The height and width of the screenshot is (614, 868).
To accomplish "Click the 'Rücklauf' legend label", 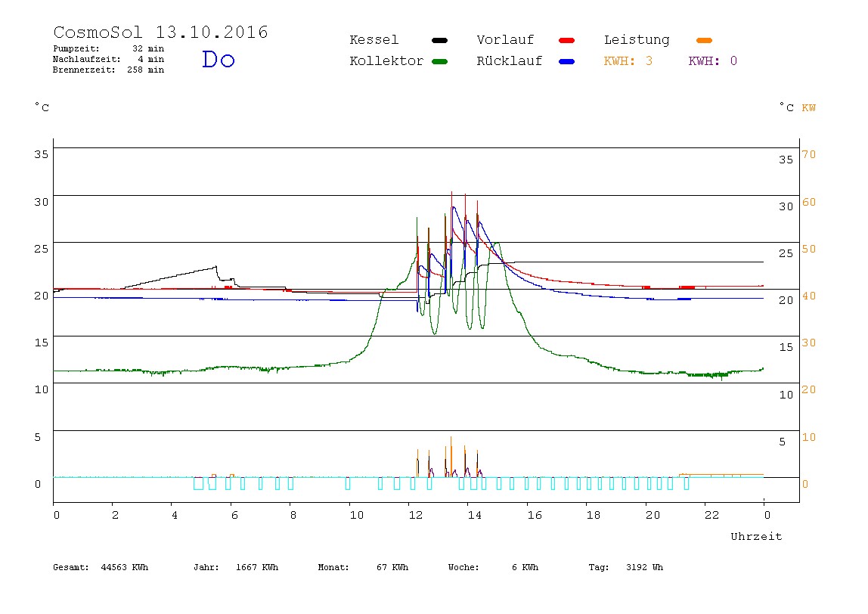I will (510, 61).
